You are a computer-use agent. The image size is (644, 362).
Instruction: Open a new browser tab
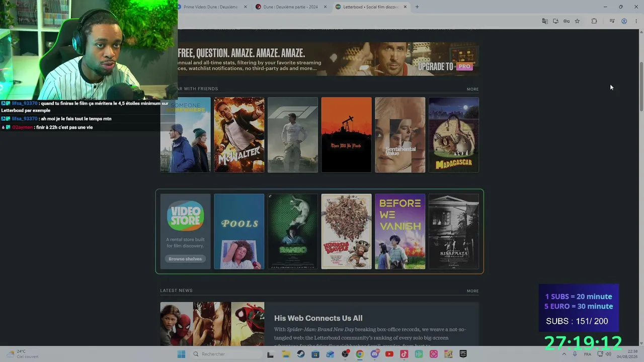pos(417,7)
